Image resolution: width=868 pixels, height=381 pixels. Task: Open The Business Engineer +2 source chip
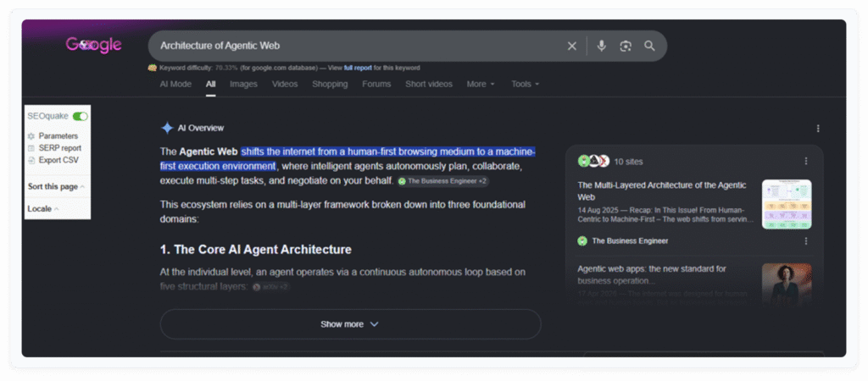click(x=442, y=181)
